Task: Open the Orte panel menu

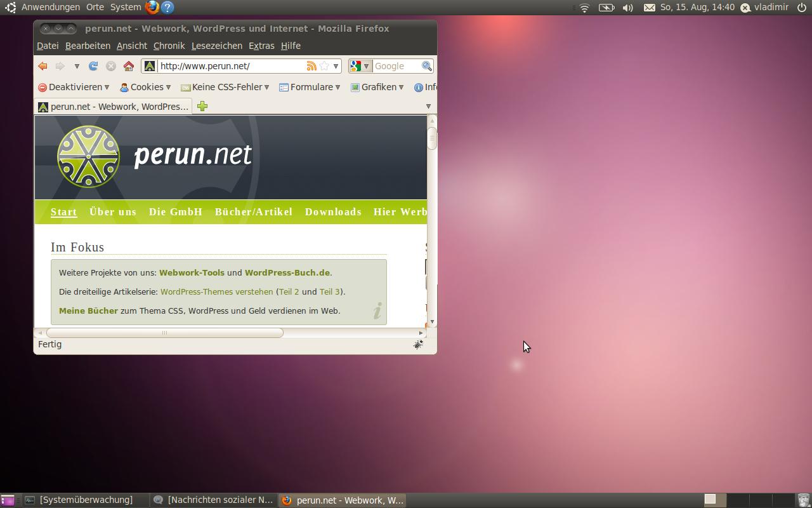Action: click(95, 8)
